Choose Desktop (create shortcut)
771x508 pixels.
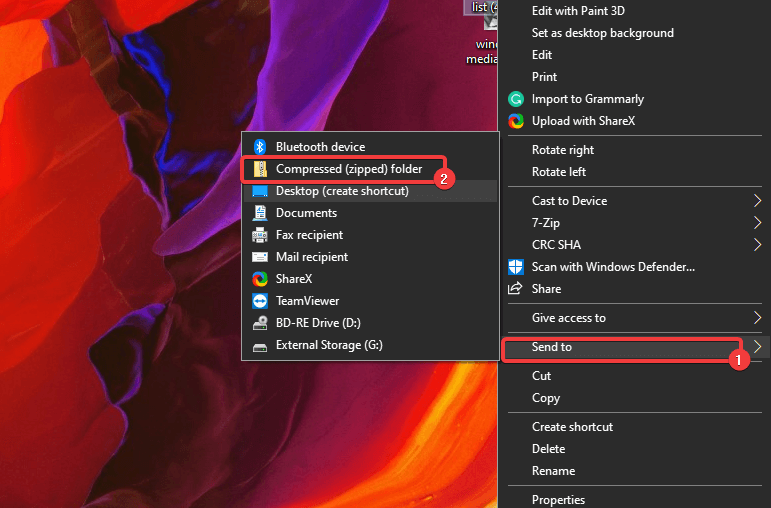click(370, 191)
